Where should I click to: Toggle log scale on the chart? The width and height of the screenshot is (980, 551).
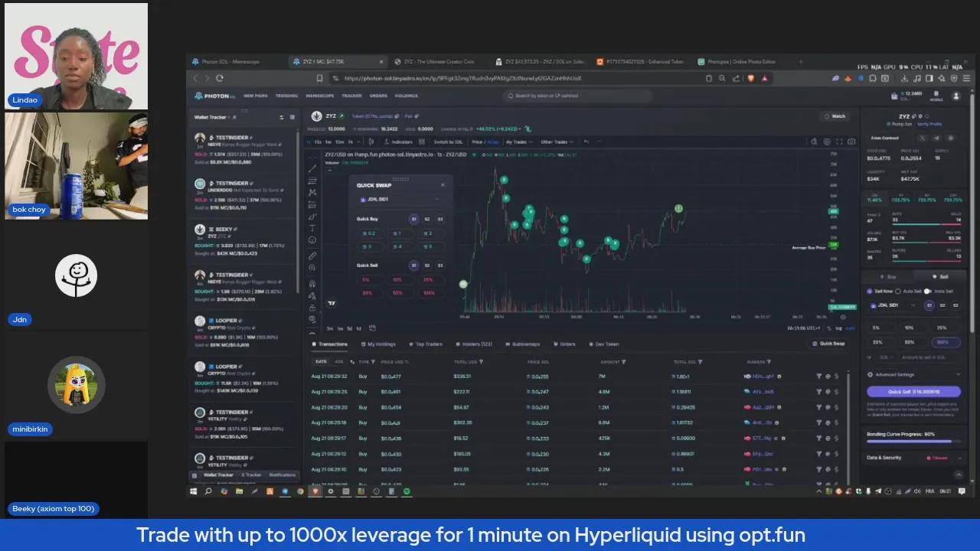pyautogui.click(x=839, y=328)
